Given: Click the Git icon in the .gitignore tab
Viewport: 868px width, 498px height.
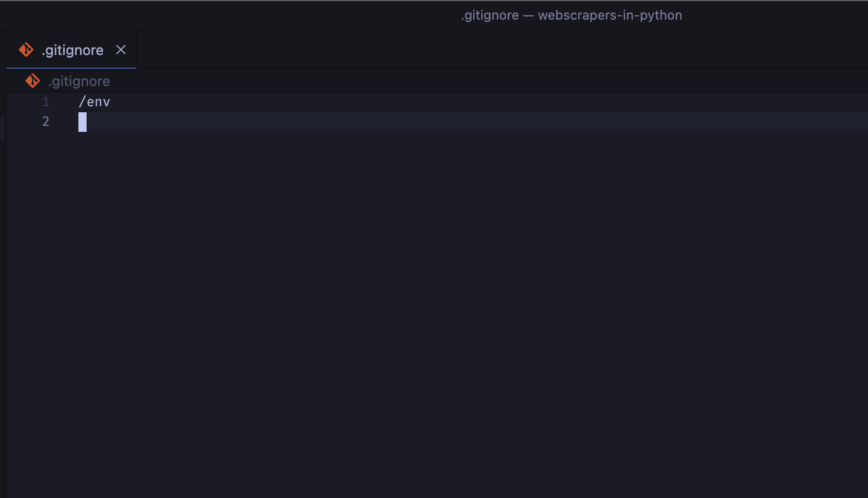Looking at the screenshot, I should point(26,50).
